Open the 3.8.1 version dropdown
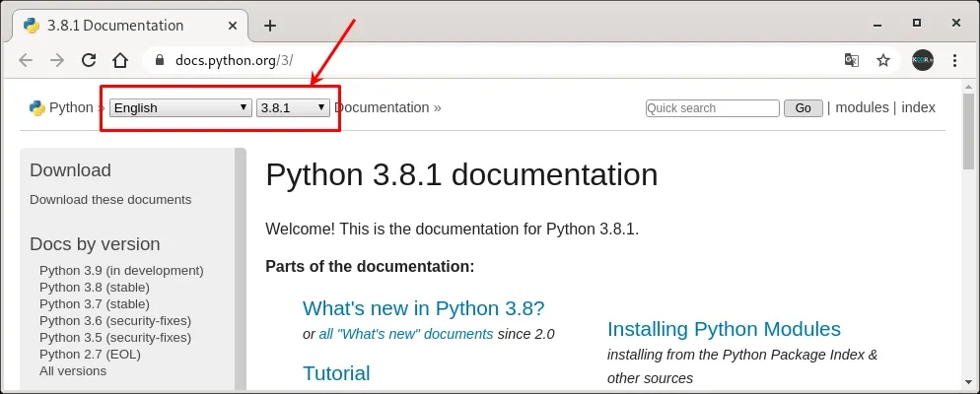The image size is (980, 394). (x=293, y=107)
